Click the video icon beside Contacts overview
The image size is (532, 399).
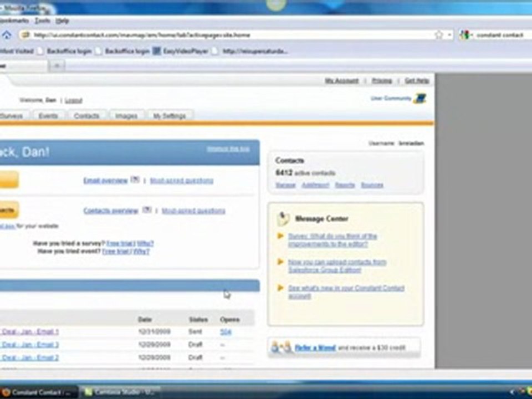click(x=147, y=209)
